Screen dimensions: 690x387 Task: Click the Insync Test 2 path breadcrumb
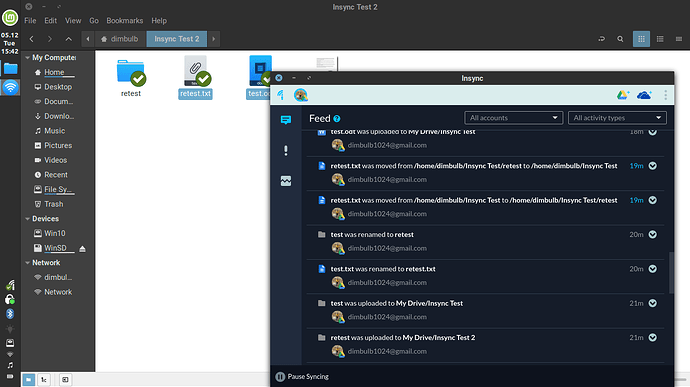click(x=176, y=39)
